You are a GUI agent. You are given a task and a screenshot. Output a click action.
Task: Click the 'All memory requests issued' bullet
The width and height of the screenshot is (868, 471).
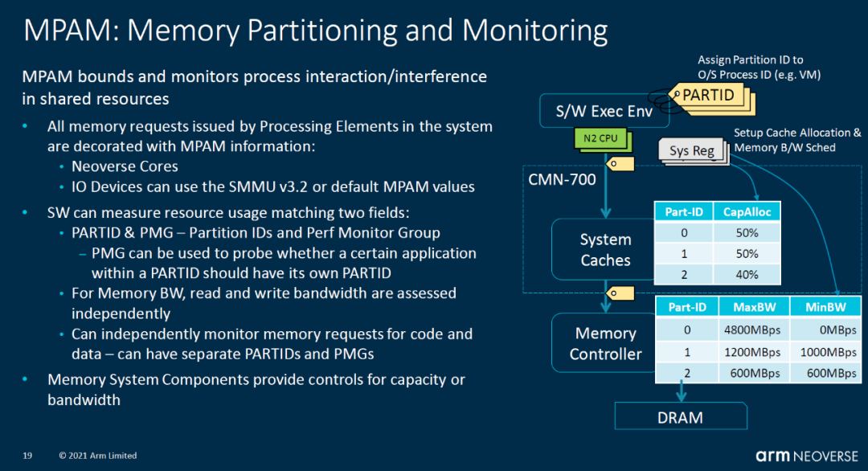(x=269, y=136)
